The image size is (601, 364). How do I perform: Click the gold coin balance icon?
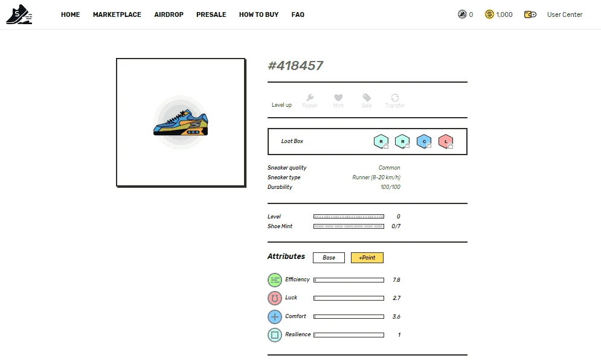(489, 14)
